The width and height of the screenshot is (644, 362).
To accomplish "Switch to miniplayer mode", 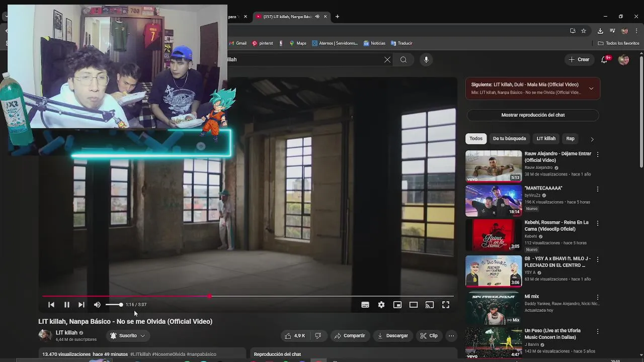I will pyautogui.click(x=397, y=305).
